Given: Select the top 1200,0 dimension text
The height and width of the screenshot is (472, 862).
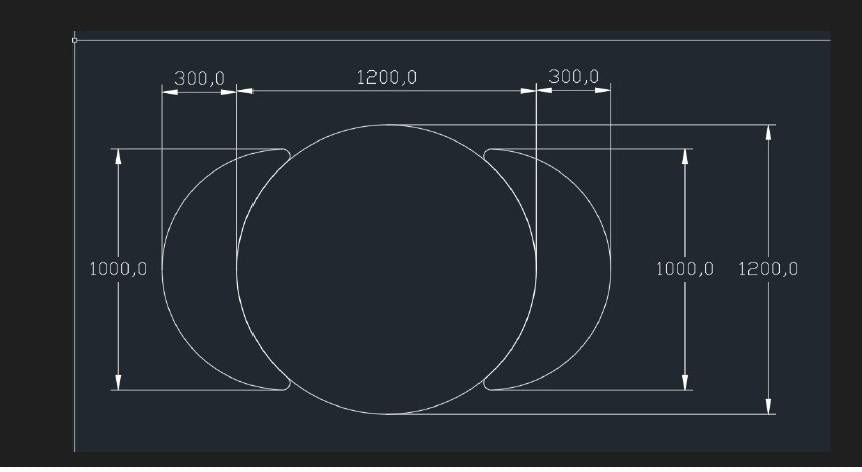Looking at the screenshot, I should pos(386,77).
